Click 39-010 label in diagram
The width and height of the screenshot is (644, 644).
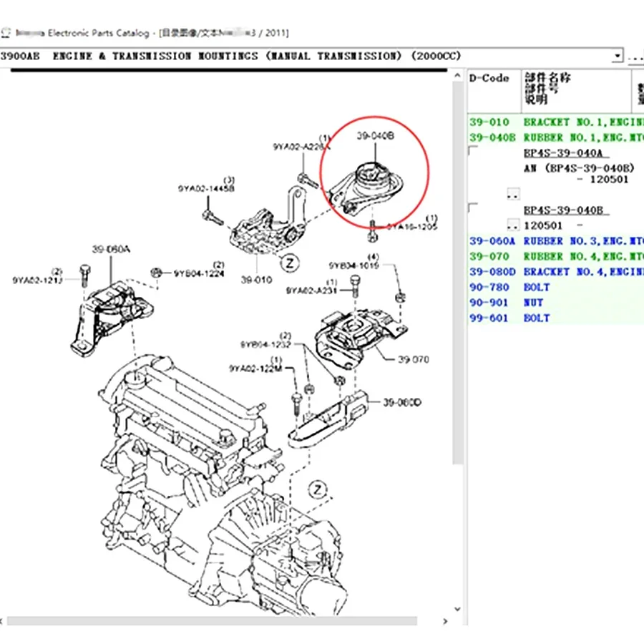click(256, 280)
